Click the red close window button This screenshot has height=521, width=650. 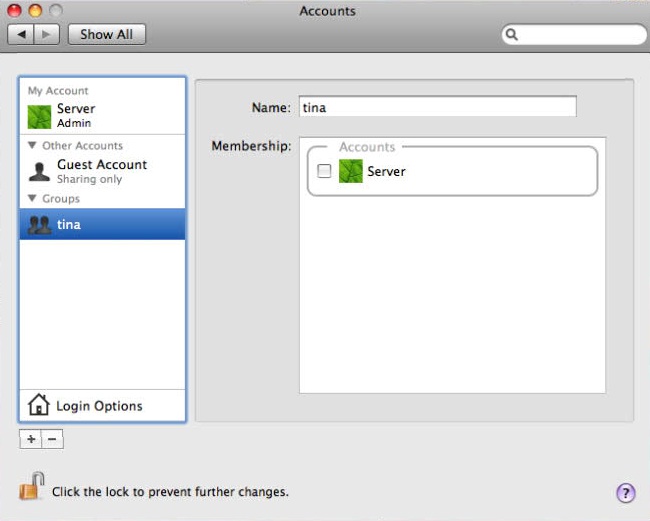coord(15,10)
